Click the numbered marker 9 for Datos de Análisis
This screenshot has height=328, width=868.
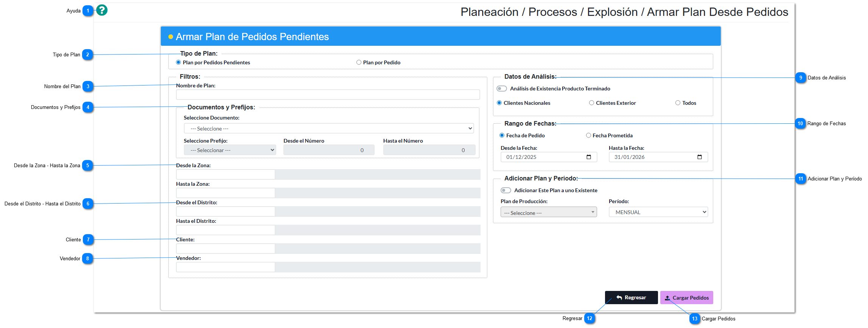click(800, 78)
